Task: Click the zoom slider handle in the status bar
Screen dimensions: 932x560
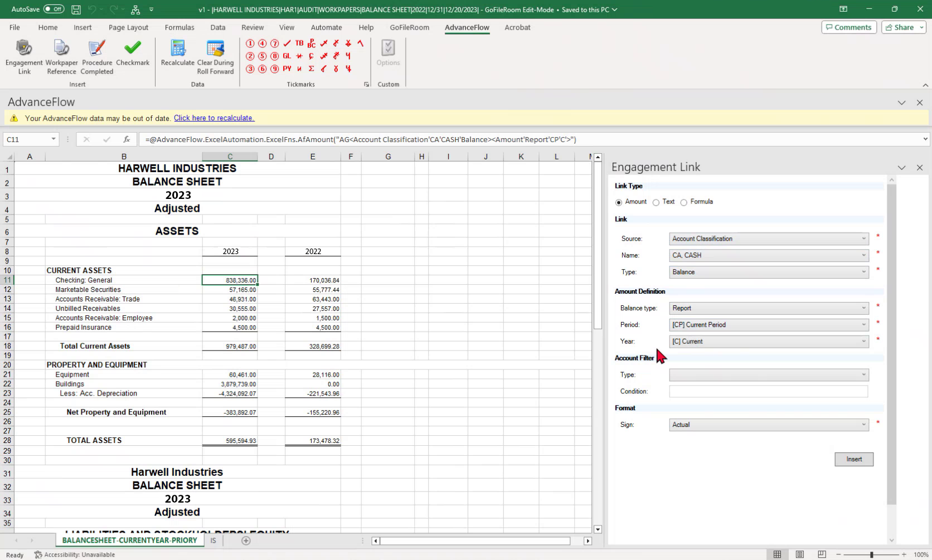Action: (871, 554)
